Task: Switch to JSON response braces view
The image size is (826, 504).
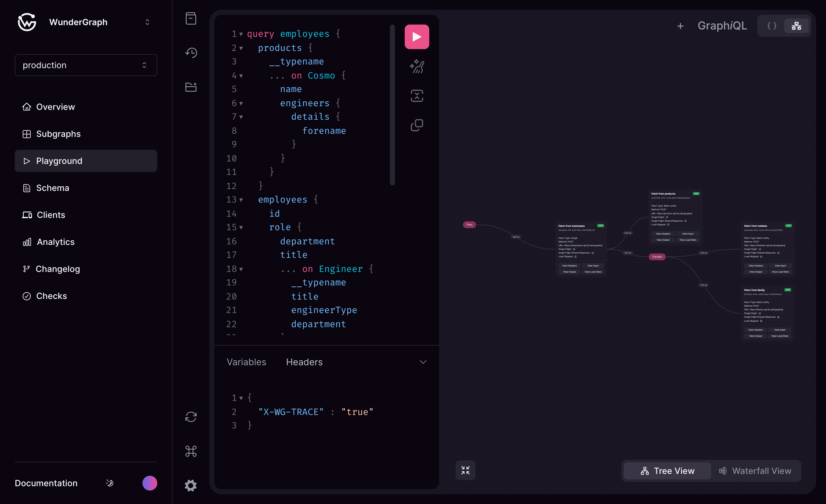Action: 772,26
